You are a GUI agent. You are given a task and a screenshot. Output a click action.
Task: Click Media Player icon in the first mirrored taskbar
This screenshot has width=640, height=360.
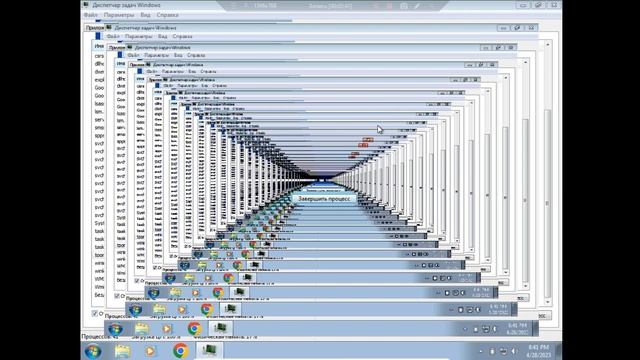pyautogui.click(x=167, y=329)
